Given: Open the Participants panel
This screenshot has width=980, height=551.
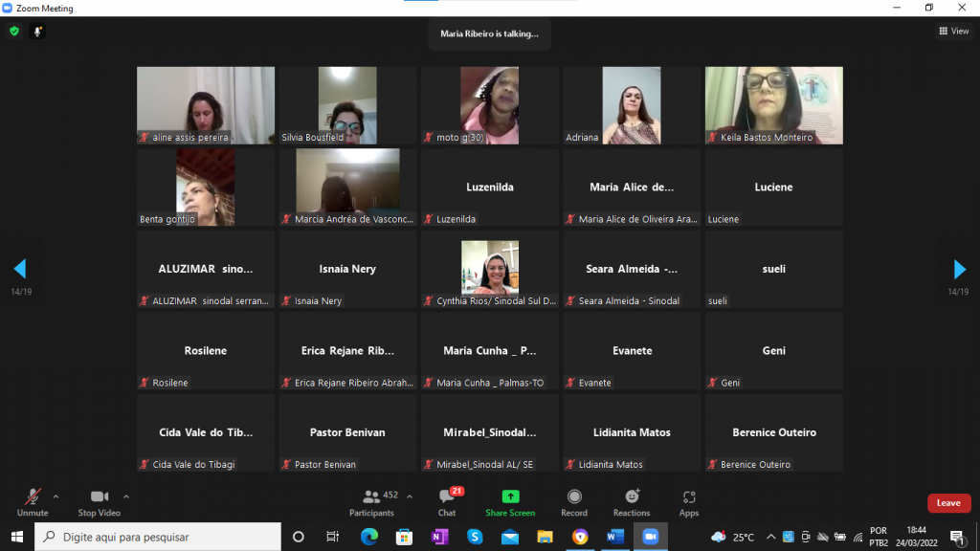Looking at the screenshot, I should pos(371,502).
